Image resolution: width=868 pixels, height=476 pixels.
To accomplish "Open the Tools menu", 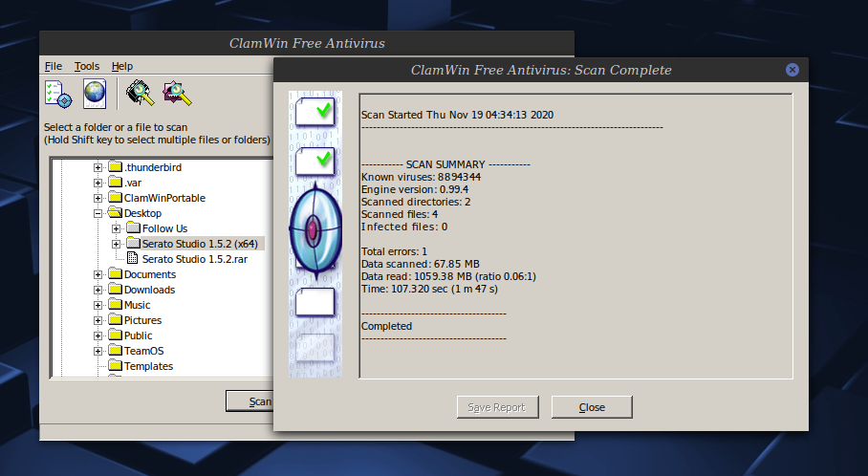I will click(x=87, y=66).
